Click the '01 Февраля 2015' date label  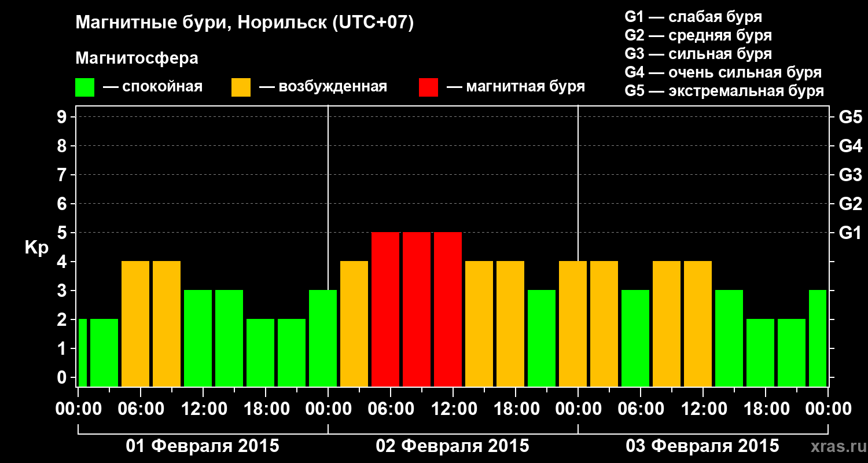[x=203, y=446]
